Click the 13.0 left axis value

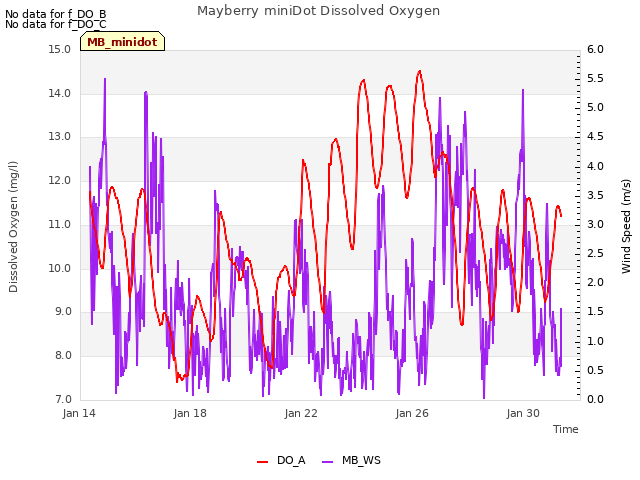coord(60,137)
